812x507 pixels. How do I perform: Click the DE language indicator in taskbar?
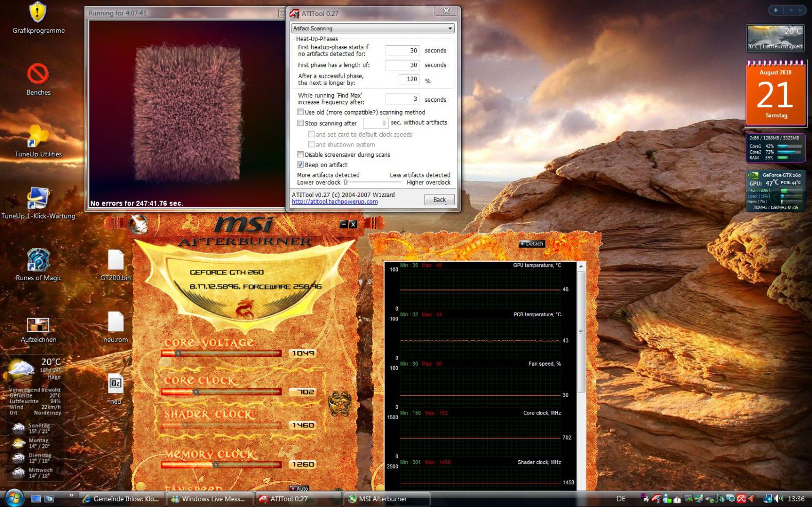click(621, 499)
